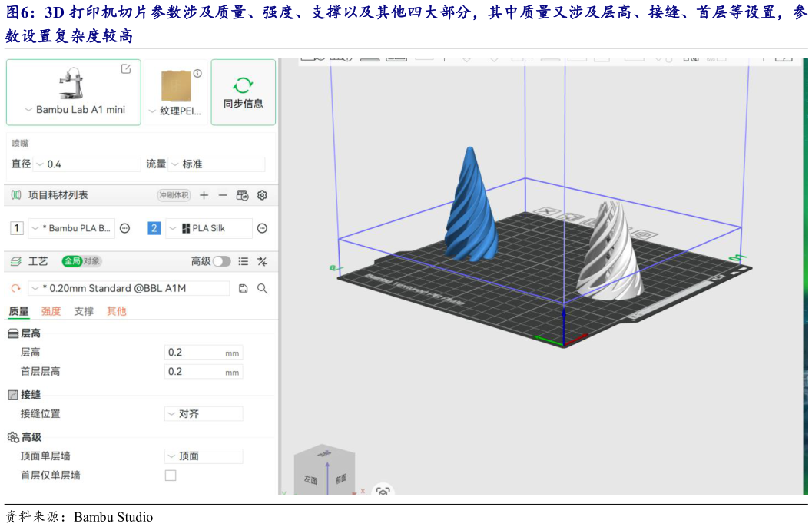Switch to the 支撑 tab
The width and height of the screenshot is (812, 527).
coord(84,310)
